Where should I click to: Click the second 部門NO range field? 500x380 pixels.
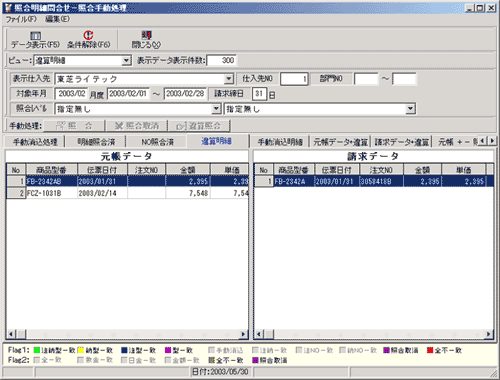[404, 79]
